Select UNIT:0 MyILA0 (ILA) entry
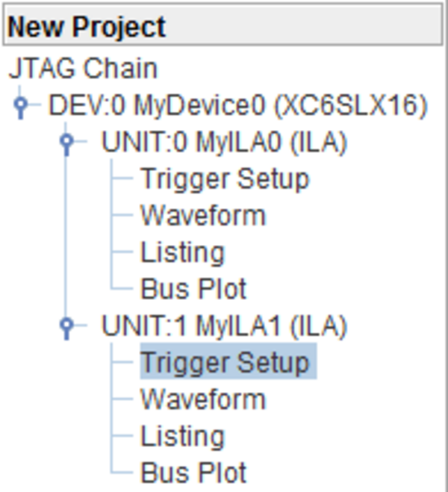This screenshot has height=492, width=448. click(x=224, y=142)
